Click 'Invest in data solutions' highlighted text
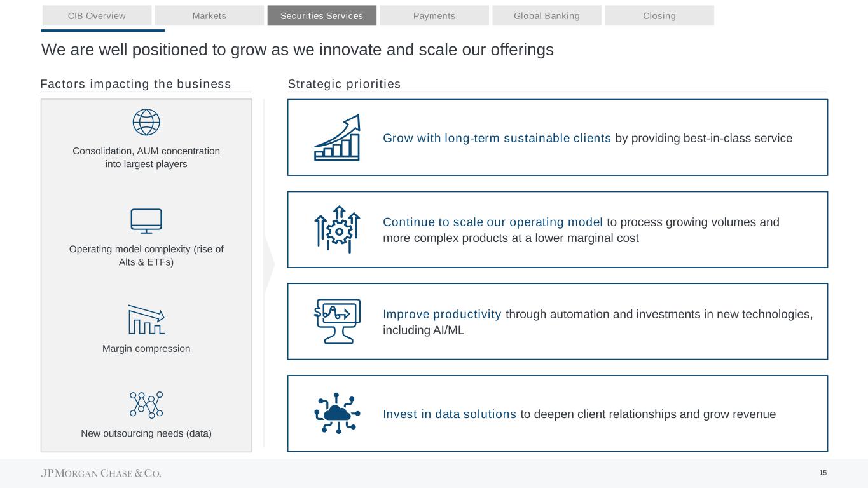 (x=450, y=414)
